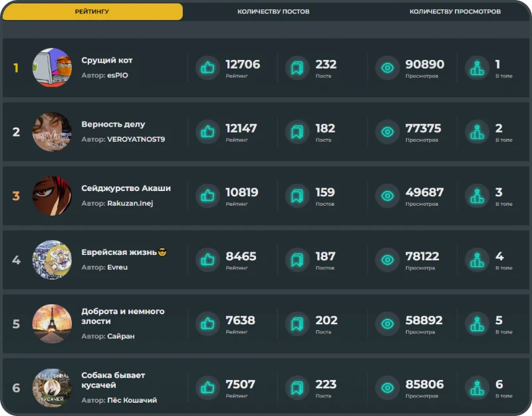The height and width of the screenshot is (416, 532).
Task: Switch to the РЕЙТИНГУ sorting tab
Action: tap(92, 11)
